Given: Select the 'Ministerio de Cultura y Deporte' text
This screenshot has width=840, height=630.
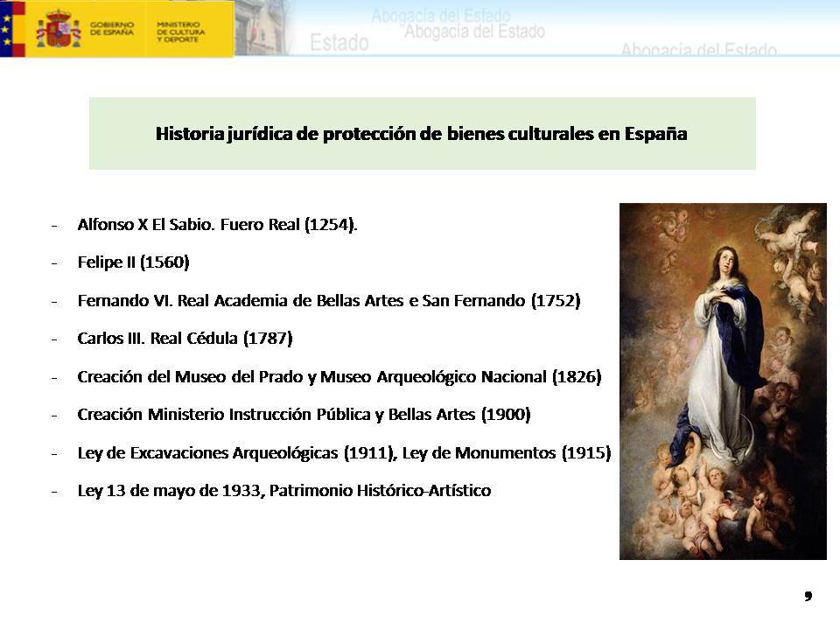Looking at the screenshot, I should point(180,31).
